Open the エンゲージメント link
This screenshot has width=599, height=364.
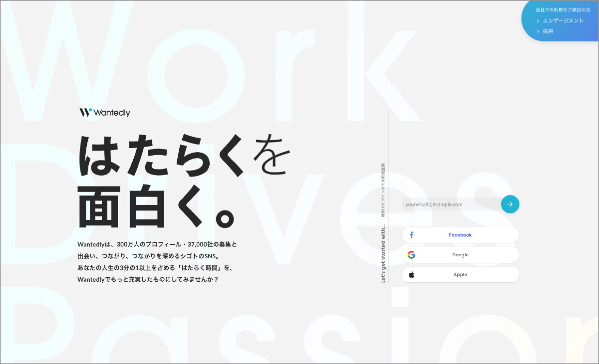563,21
